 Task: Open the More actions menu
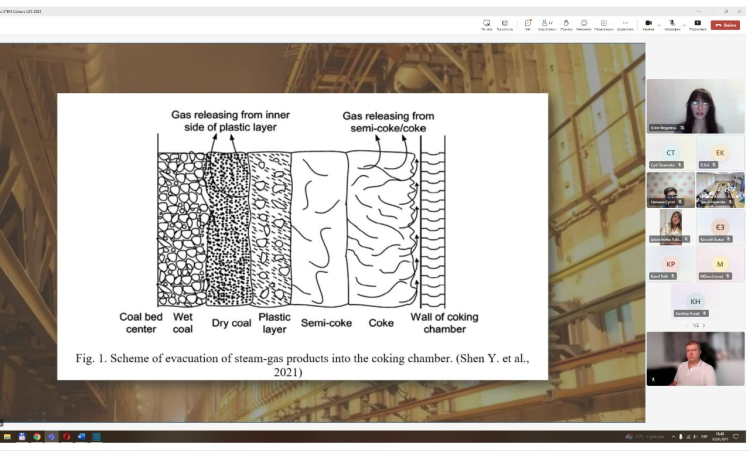click(625, 23)
